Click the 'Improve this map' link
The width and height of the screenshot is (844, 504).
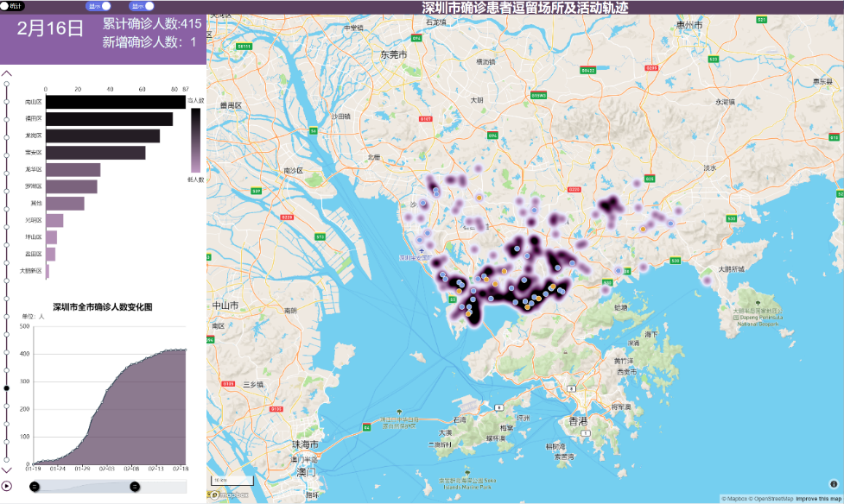pyautogui.click(x=817, y=499)
